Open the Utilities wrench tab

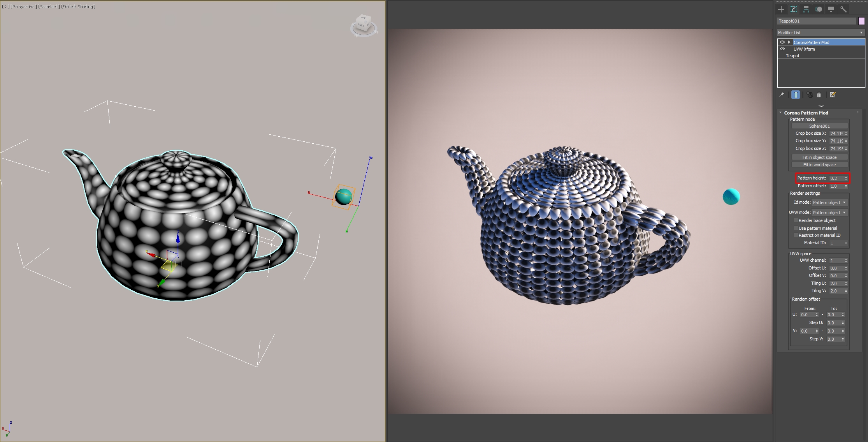pyautogui.click(x=843, y=9)
